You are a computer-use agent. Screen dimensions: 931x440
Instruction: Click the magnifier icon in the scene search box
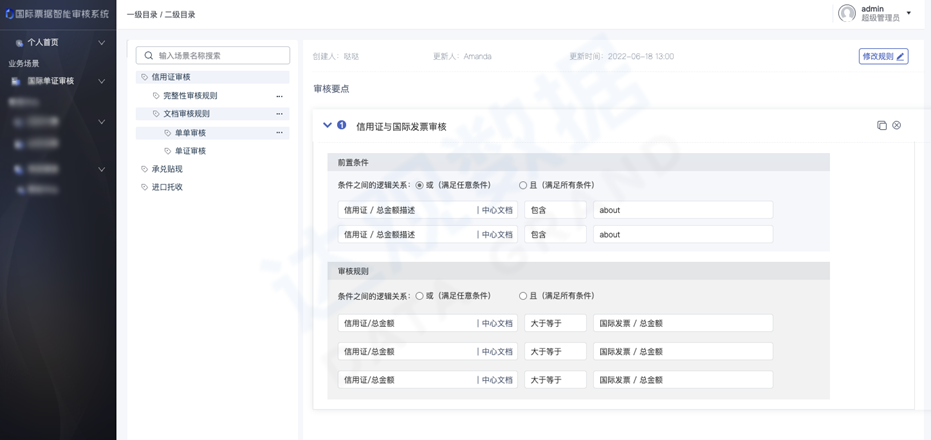(148, 56)
